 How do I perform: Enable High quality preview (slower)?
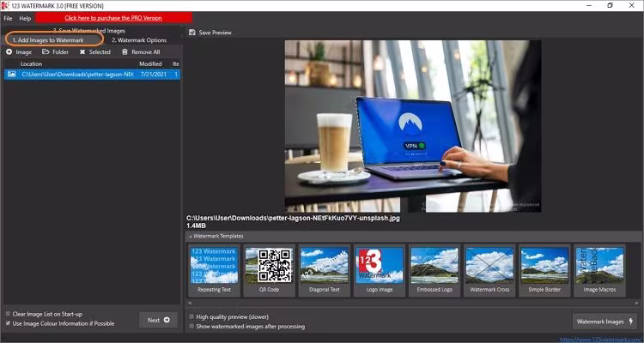[x=191, y=316]
